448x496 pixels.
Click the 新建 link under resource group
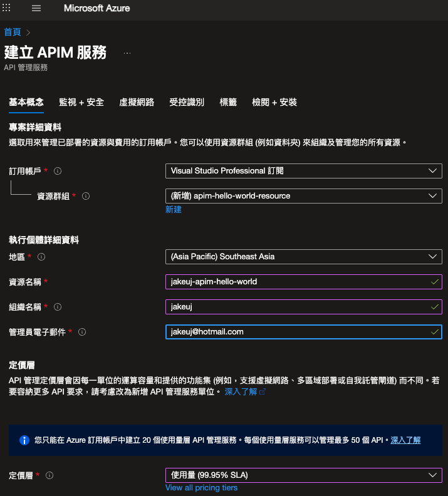point(174,209)
